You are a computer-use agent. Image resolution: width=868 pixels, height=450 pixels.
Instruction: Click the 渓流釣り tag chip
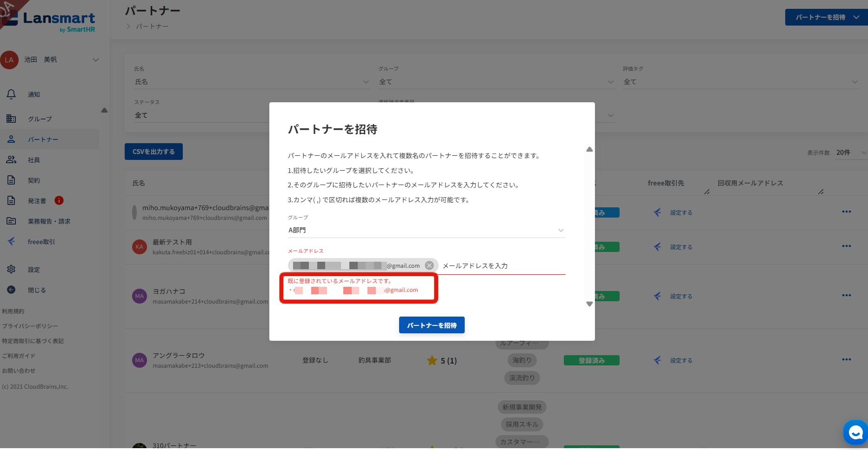pyautogui.click(x=522, y=378)
